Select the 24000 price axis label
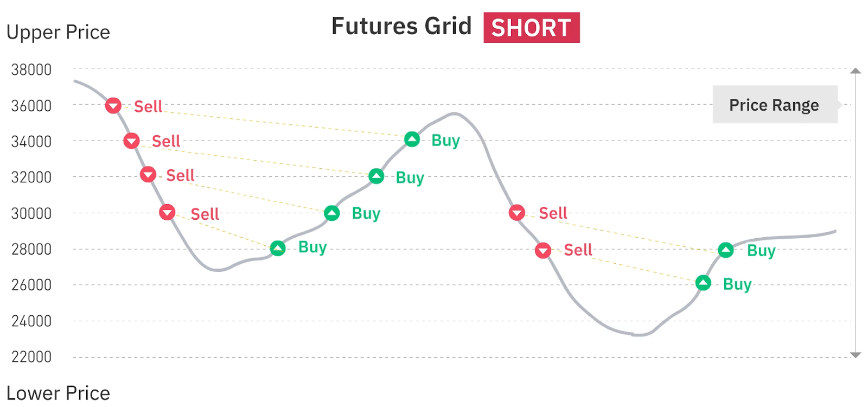Viewport: 868px width, 407px height. tap(31, 321)
